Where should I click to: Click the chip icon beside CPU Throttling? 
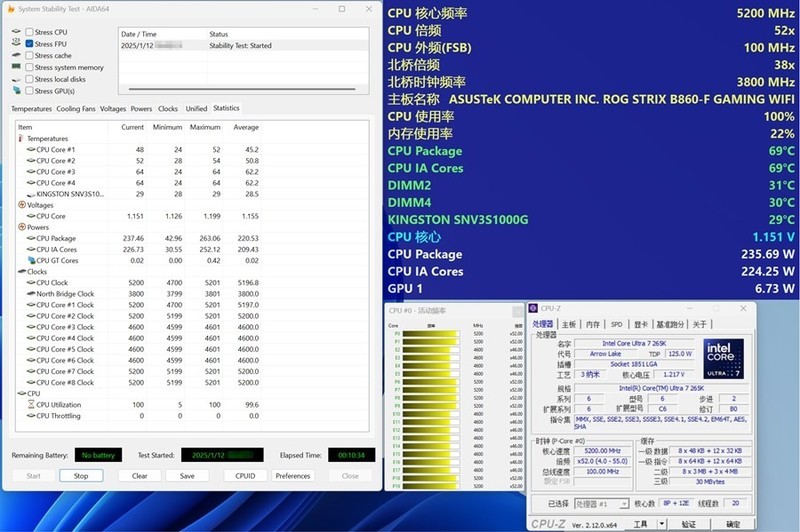pos(31,416)
